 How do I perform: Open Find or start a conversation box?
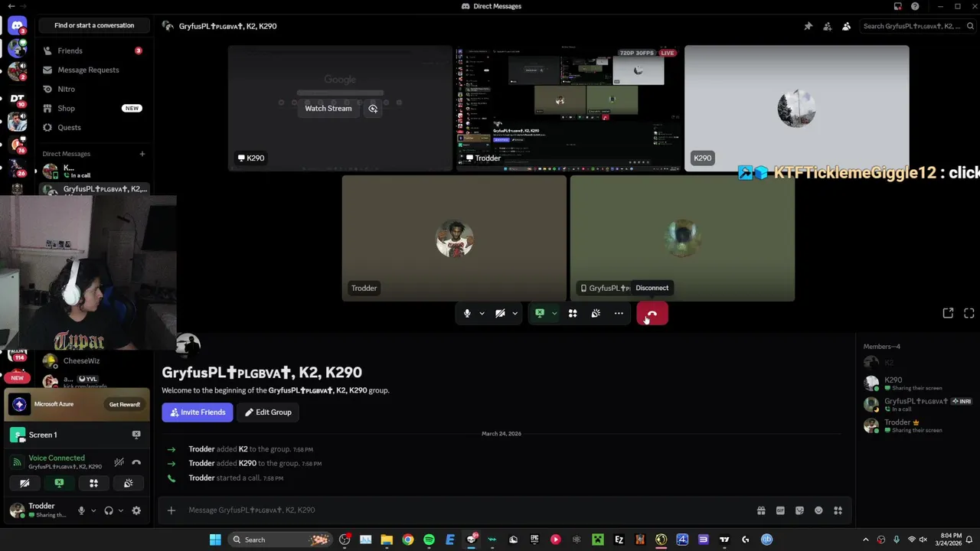pos(94,25)
